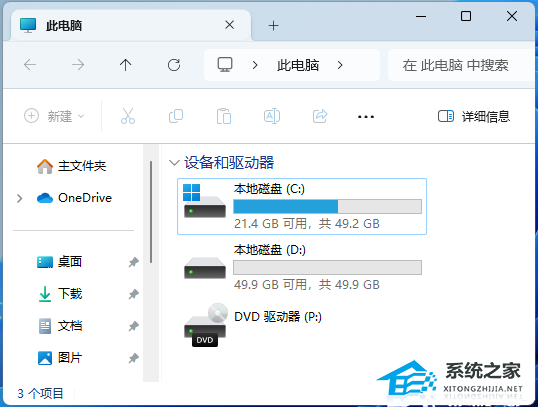
Task: Add a new tab with plus button
Action: click(273, 25)
